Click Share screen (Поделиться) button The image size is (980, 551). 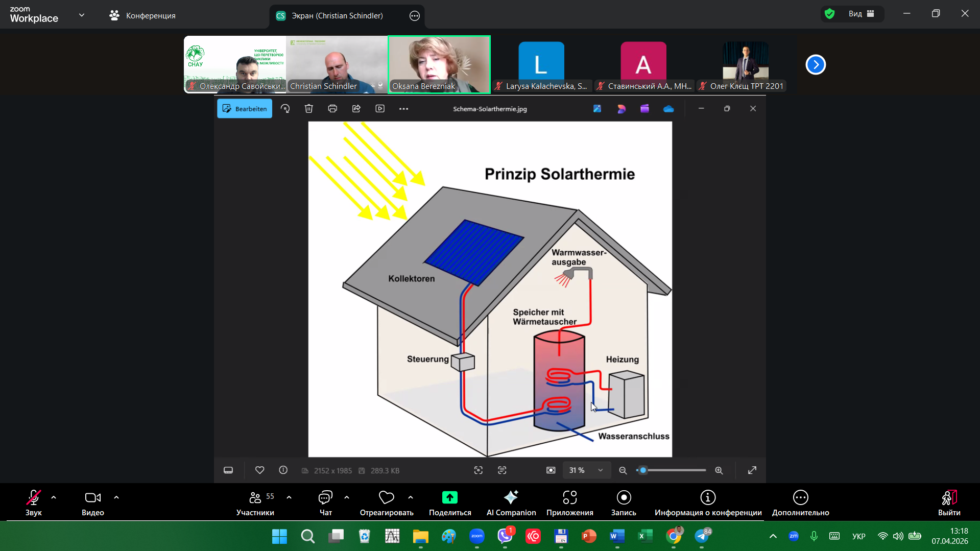(x=449, y=502)
